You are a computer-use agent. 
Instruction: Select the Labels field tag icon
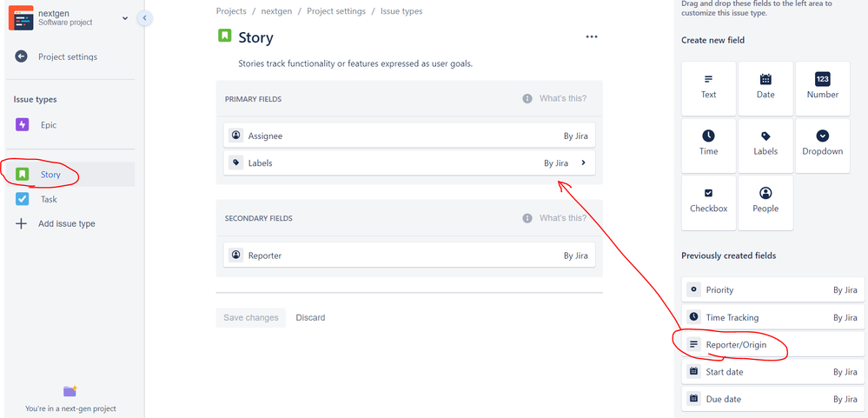(x=765, y=136)
